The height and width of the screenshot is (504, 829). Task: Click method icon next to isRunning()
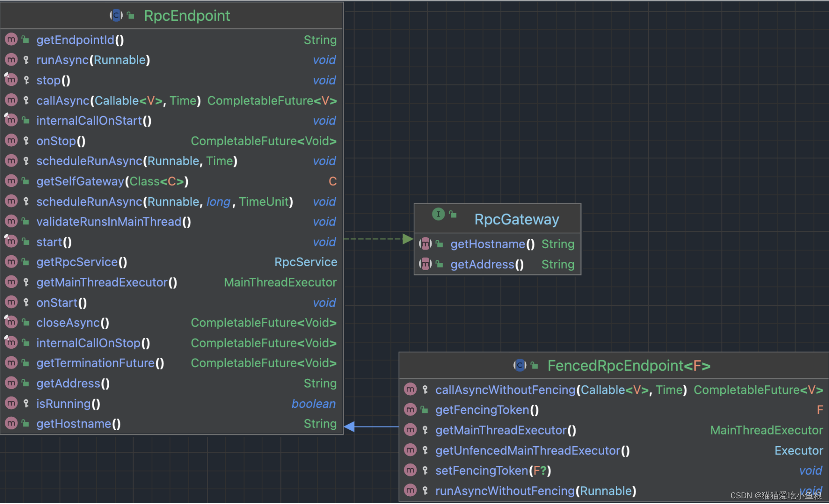[x=11, y=403]
